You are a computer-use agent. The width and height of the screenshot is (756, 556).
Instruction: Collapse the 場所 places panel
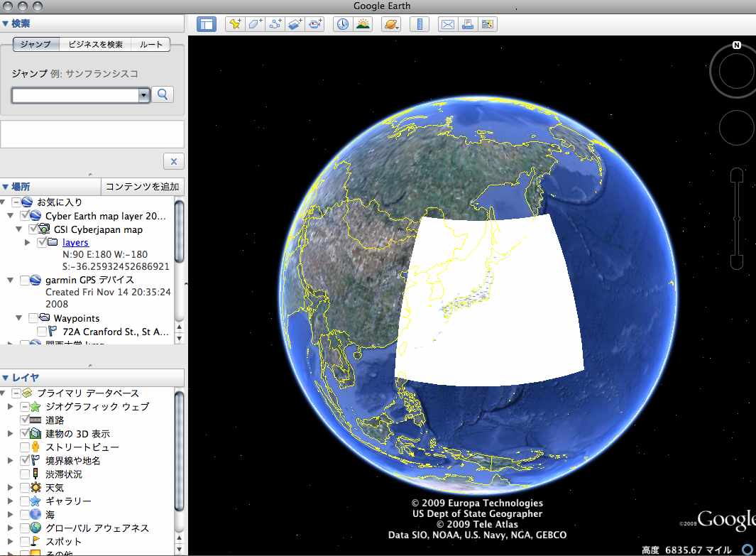click(5, 187)
